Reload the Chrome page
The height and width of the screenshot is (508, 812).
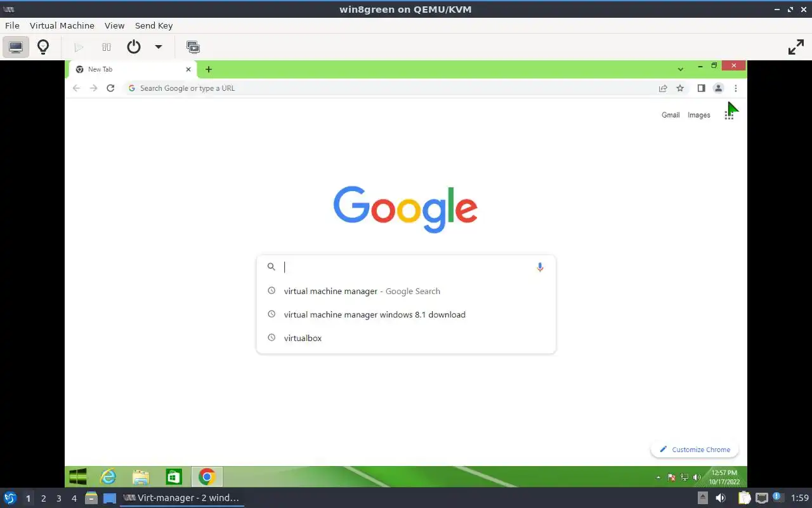point(110,88)
